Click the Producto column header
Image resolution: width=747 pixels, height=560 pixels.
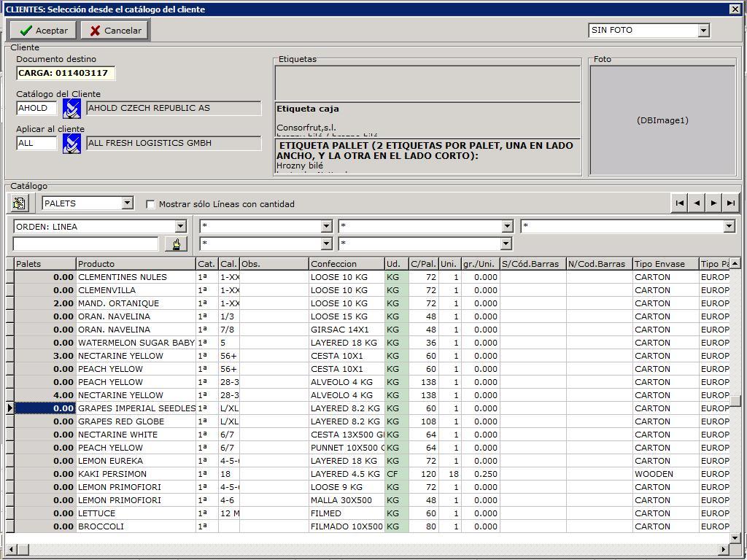[x=136, y=264]
